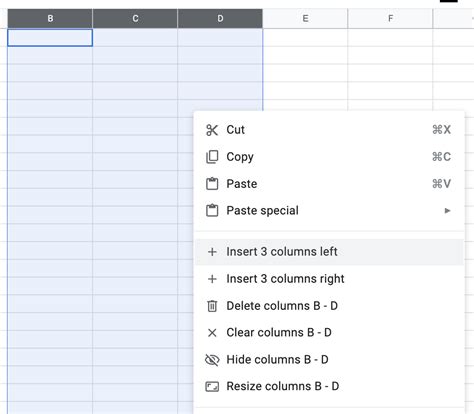Click plus icon for Insert 3 columns left
This screenshot has width=474, height=414.
[212, 252]
